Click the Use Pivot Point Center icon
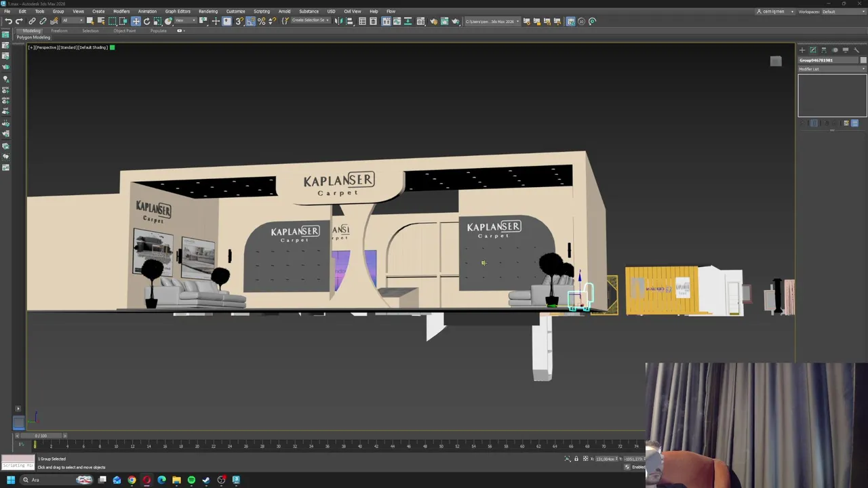This screenshot has height=488, width=868. click(203, 21)
